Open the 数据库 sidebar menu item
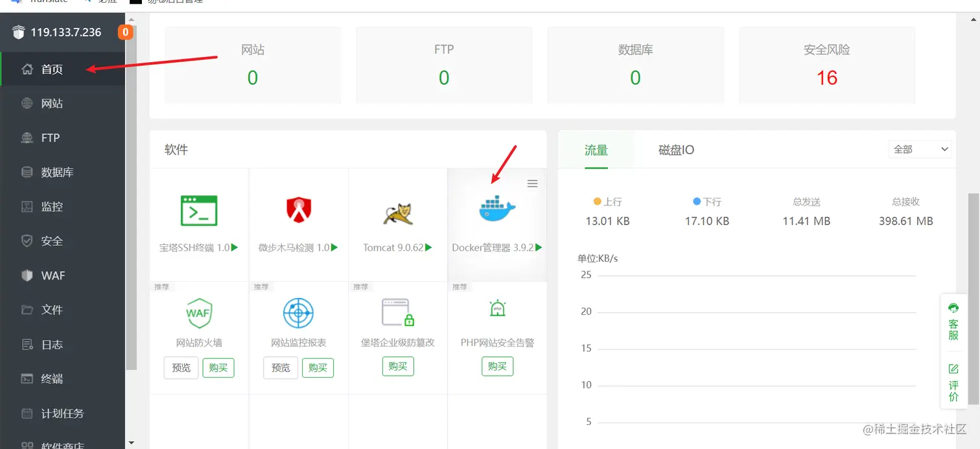980x449 pixels. (x=63, y=172)
